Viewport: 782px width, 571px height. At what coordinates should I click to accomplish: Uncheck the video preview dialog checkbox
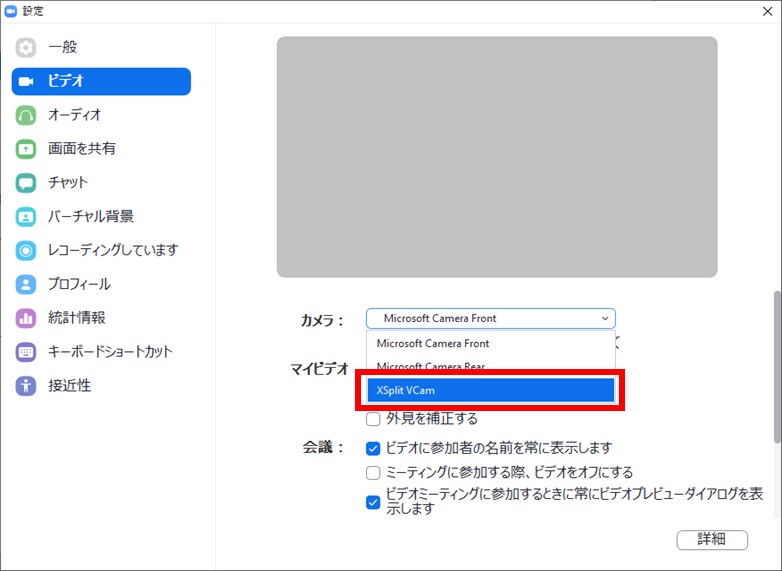click(373, 502)
